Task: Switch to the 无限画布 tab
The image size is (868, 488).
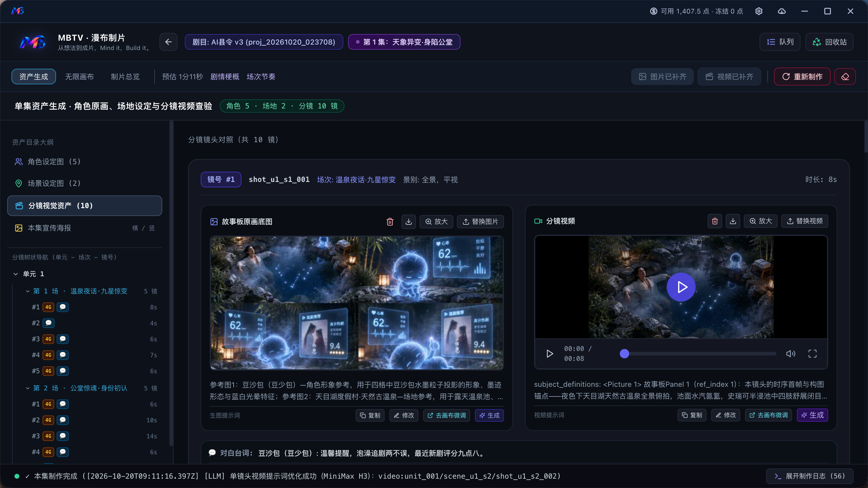Action: 80,77
